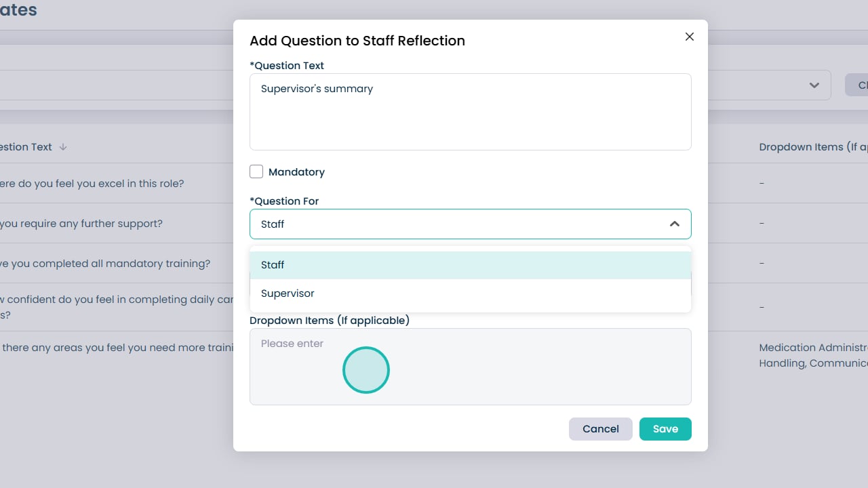The width and height of the screenshot is (868, 488).
Task: Click the Mandatory label text
Action: point(296,172)
